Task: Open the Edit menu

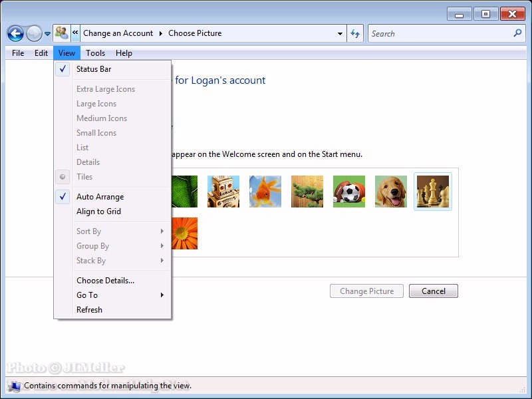Action: click(41, 53)
